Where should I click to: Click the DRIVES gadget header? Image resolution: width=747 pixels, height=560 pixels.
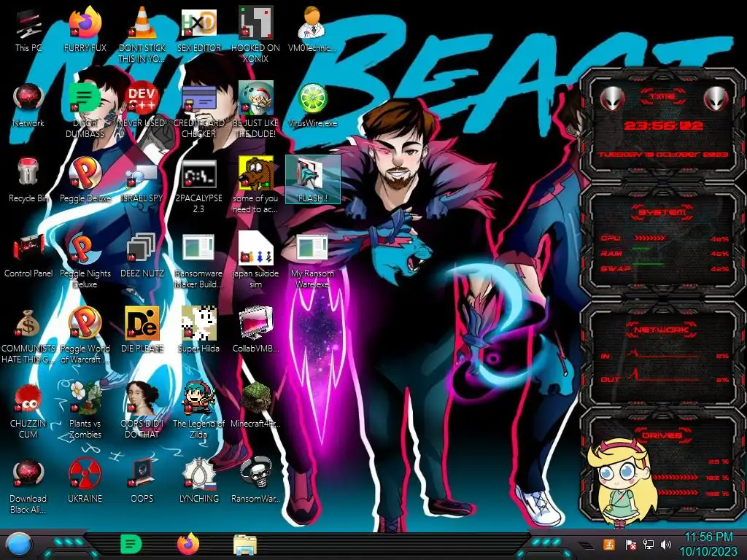click(x=662, y=435)
